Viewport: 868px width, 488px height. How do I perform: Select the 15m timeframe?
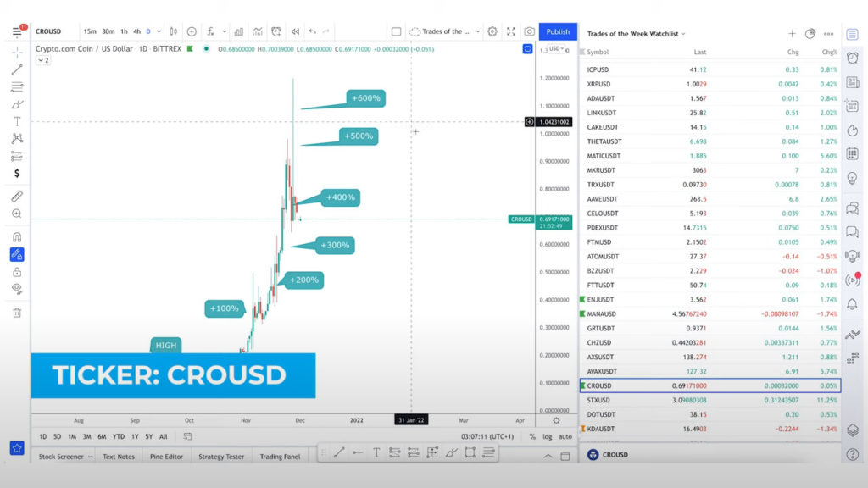(90, 31)
